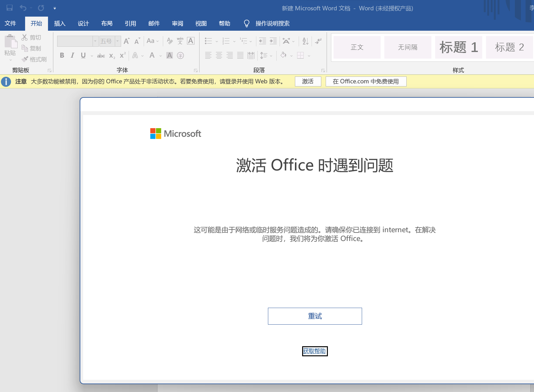The width and height of the screenshot is (534, 392).
Task: Click 格式刷 format painter
Action: (x=34, y=59)
